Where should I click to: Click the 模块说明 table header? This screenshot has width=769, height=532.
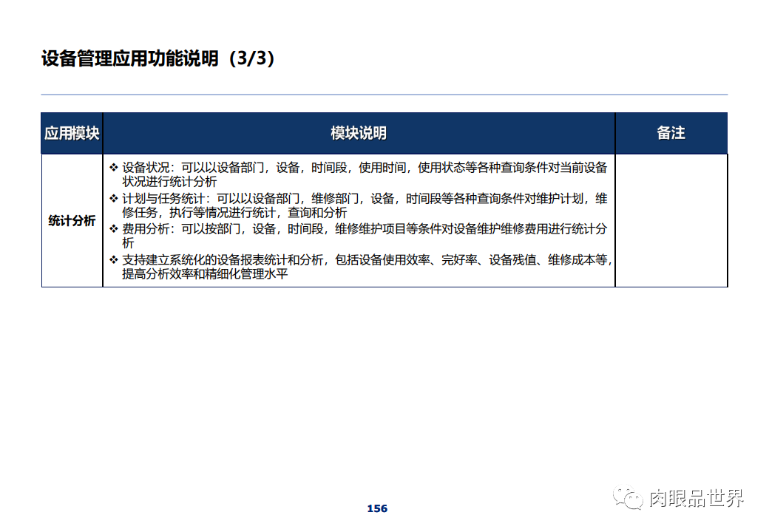click(x=358, y=133)
